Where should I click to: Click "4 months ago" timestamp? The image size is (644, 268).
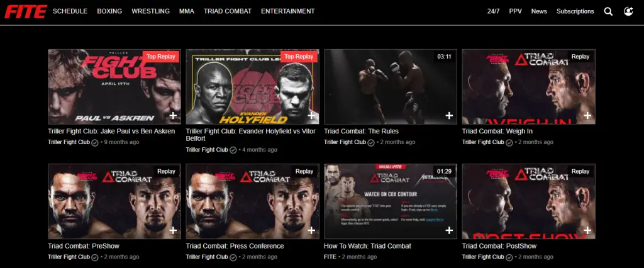(x=260, y=150)
